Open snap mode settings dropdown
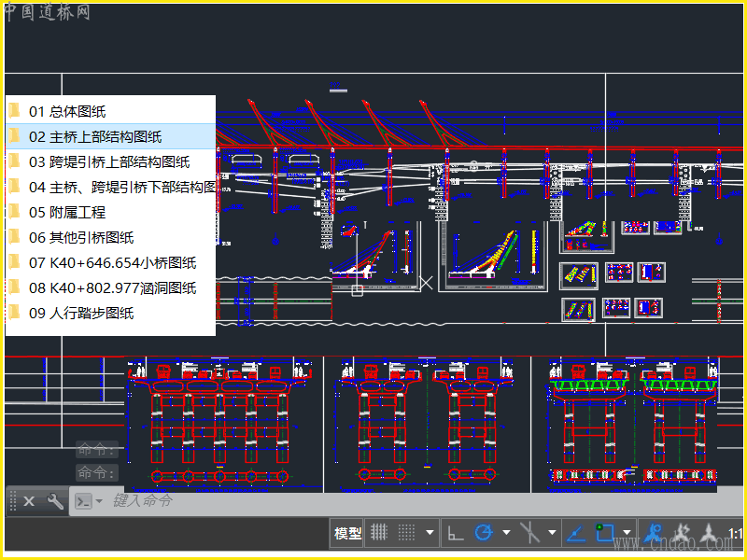This screenshot has height=560, width=747. pos(430,532)
